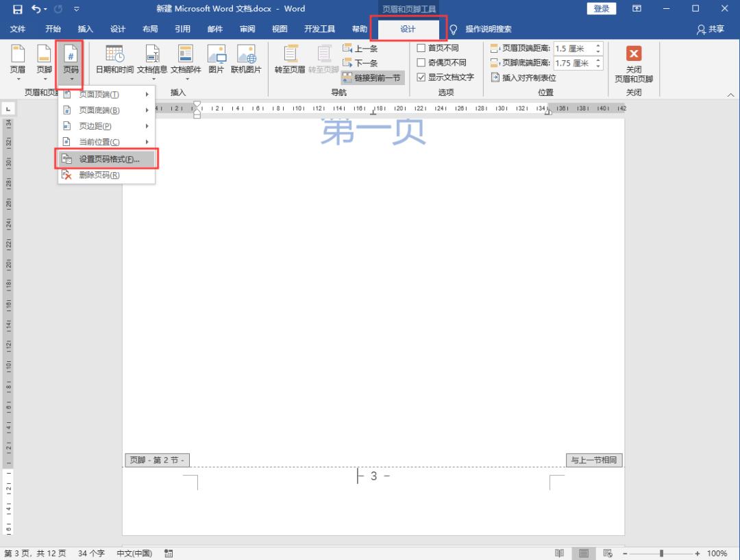Switch to Review (审阅) tab
This screenshot has width=740, height=560.
pyautogui.click(x=247, y=29)
